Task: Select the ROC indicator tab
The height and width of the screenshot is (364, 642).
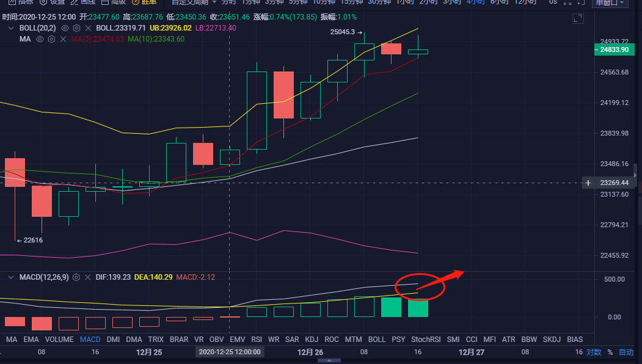Action: point(332,340)
